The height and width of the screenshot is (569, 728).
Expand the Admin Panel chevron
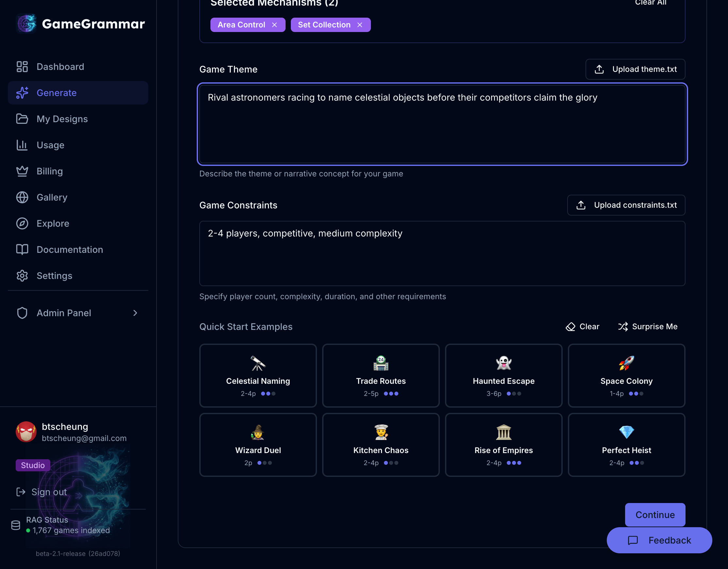click(x=135, y=313)
